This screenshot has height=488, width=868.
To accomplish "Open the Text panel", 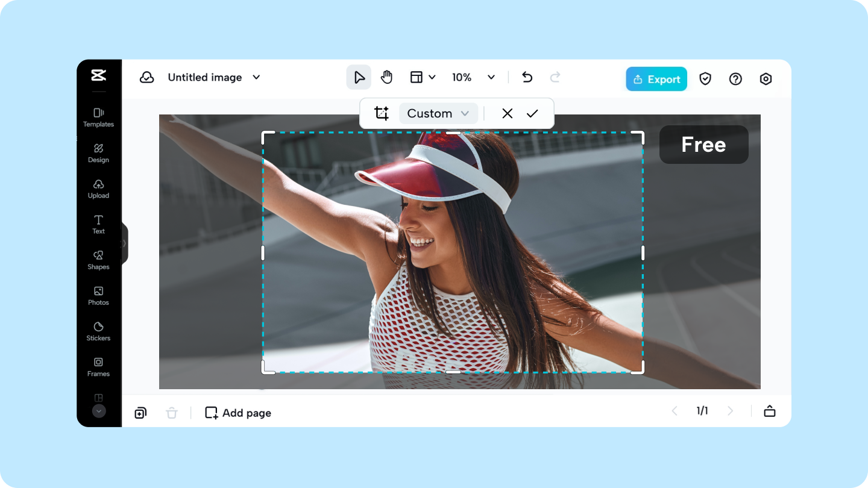I will pos(99,224).
